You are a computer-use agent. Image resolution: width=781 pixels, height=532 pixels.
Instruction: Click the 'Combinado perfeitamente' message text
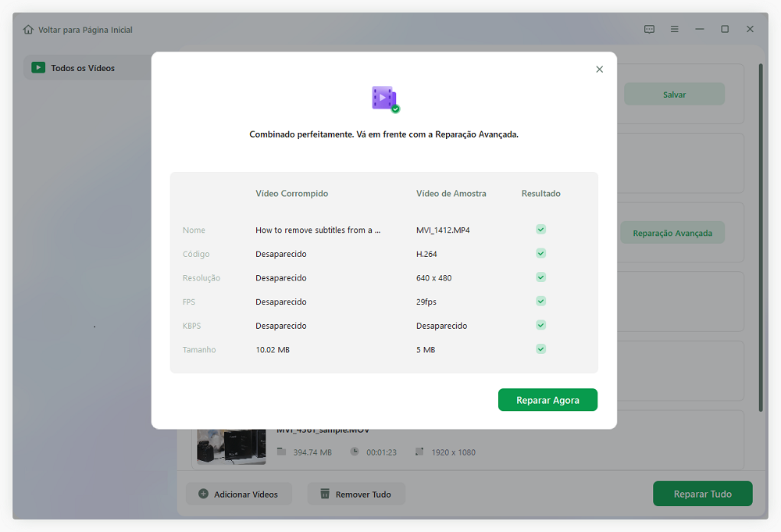(x=383, y=134)
